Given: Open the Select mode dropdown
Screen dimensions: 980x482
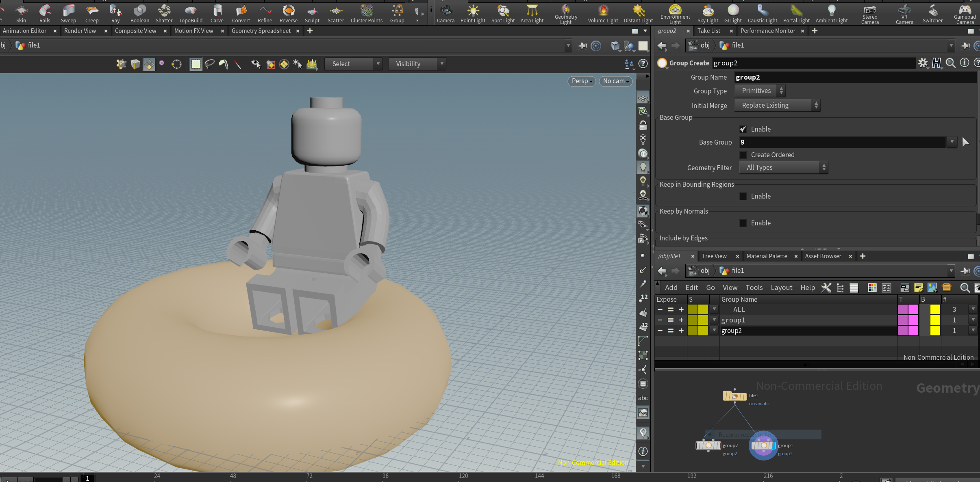Looking at the screenshot, I should 353,64.
